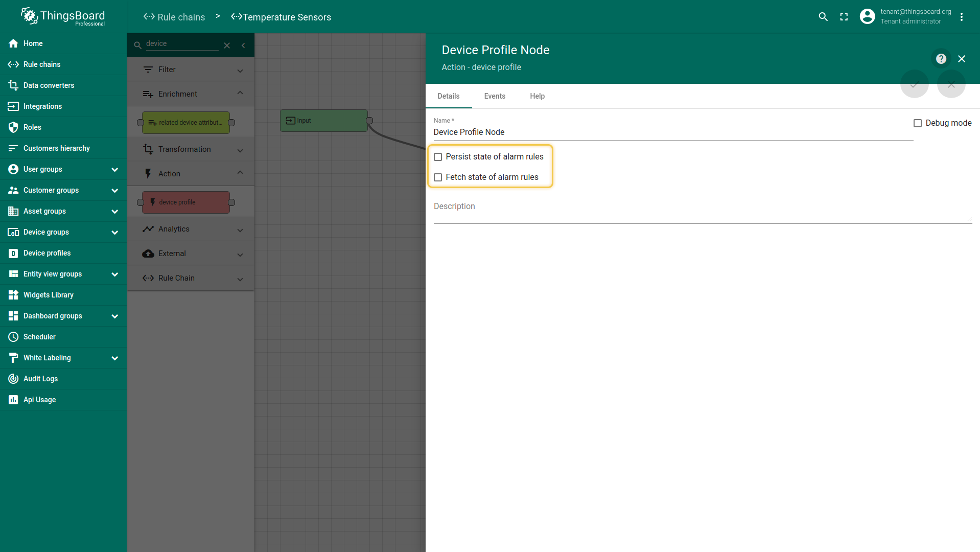This screenshot has height=552, width=980.
Task: Click the top bar search icon
Action: click(823, 17)
